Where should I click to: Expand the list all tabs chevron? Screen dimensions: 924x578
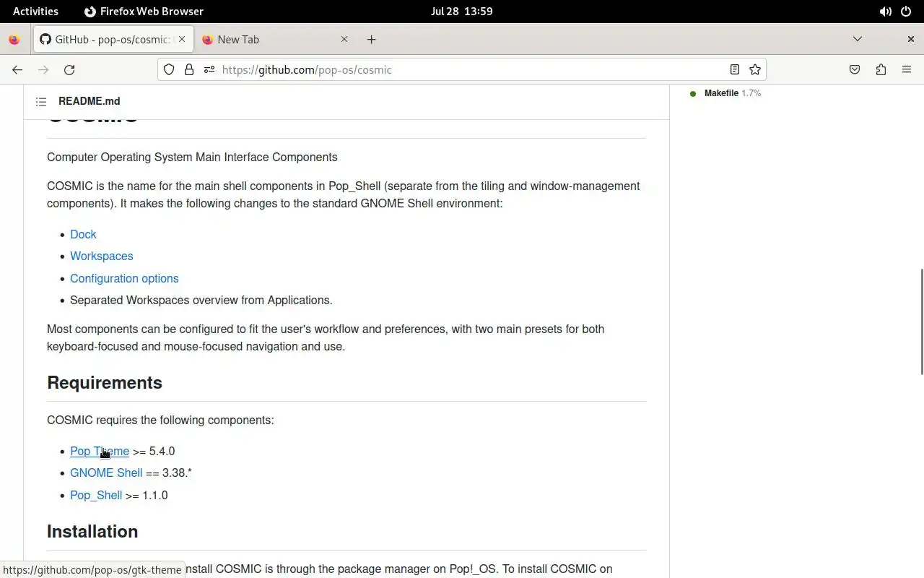(858, 39)
